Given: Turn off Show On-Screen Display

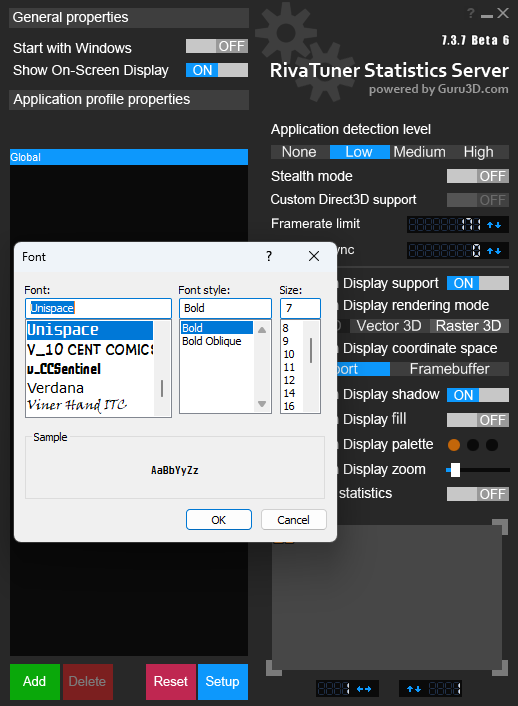Looking at the screenshot, I should click(x=217, y=70).
